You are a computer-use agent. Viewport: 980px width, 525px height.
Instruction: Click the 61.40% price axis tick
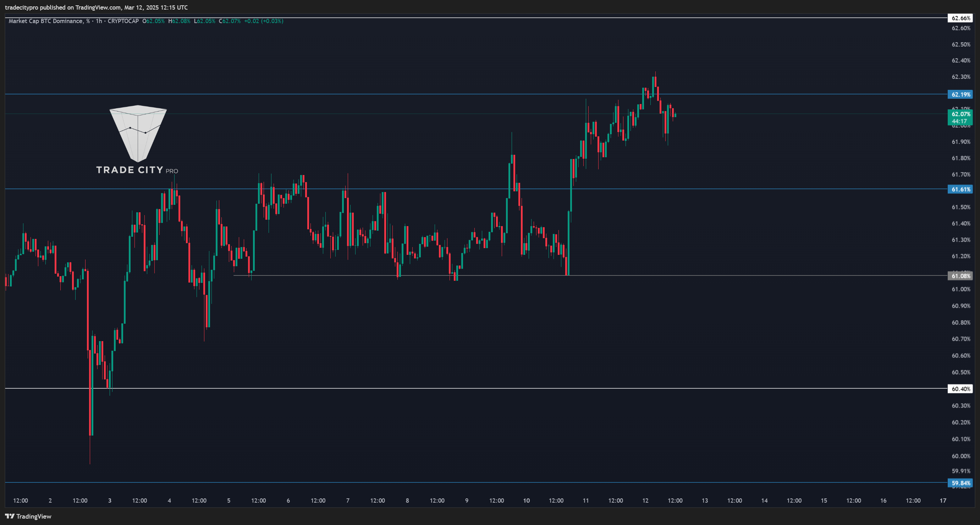point(961,224)
